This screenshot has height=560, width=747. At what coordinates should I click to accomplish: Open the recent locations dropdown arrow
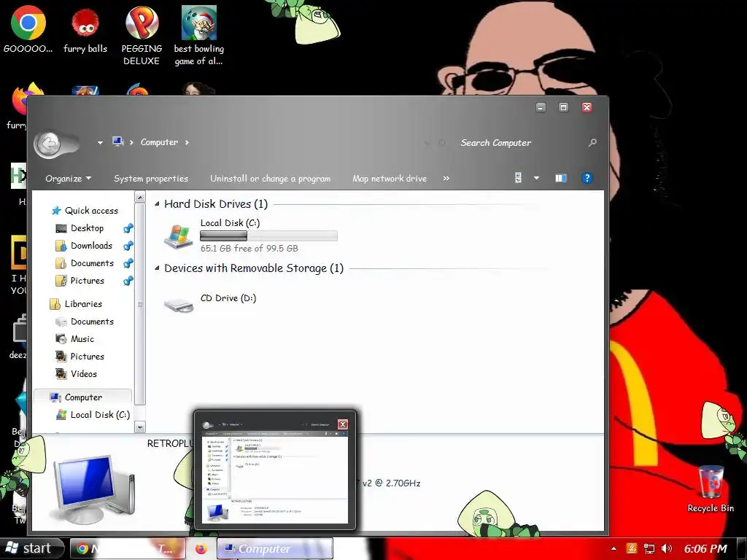100,142
